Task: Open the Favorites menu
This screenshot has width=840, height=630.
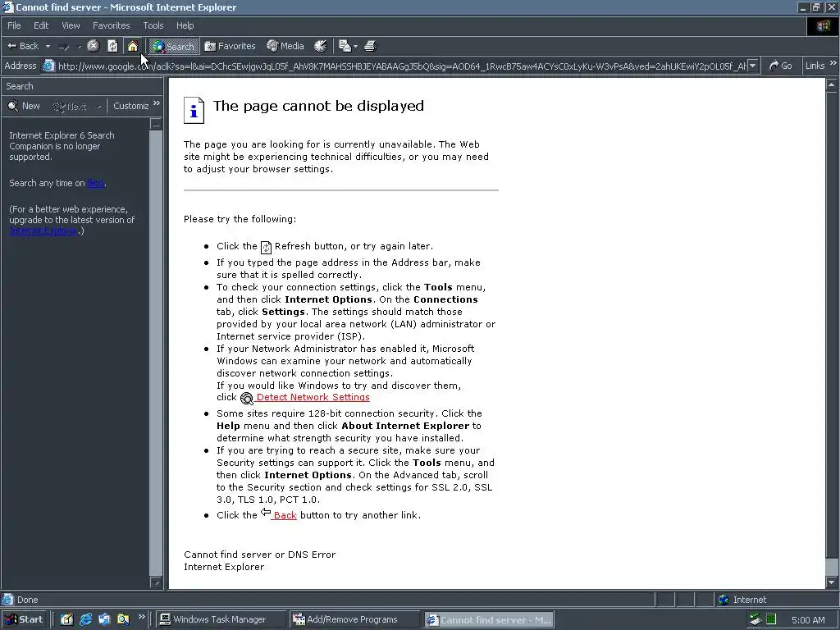Action: pyautogui.click(x=111, y=25)
